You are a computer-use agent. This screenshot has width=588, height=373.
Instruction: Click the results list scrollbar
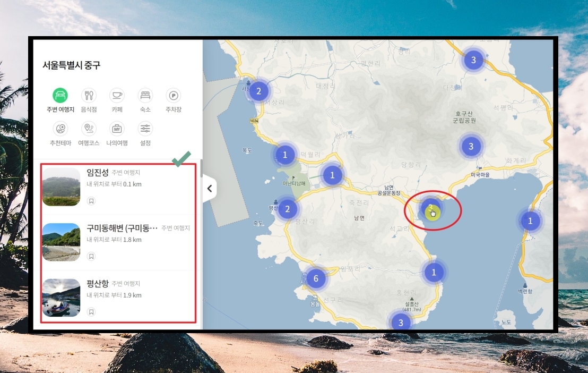(201, 168)
